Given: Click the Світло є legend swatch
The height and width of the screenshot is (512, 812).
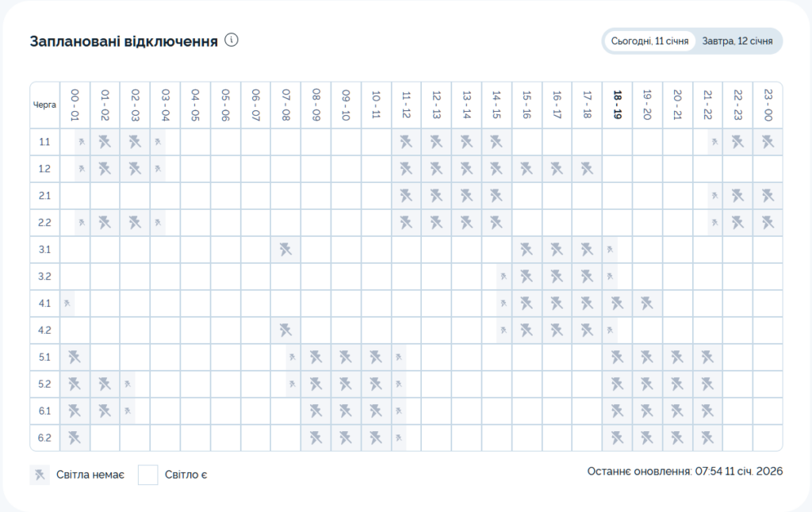Looking at the screenshot, I should click(148, 475).
